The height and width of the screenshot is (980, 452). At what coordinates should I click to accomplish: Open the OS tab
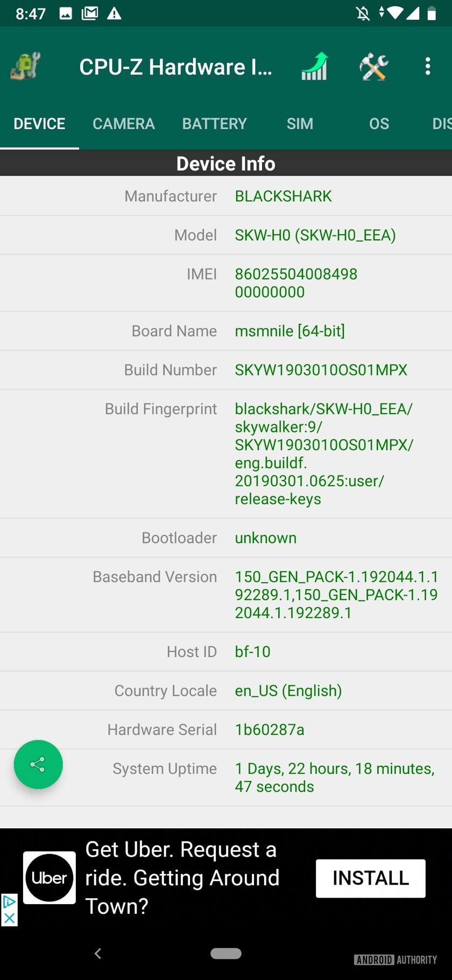point(379,124)
